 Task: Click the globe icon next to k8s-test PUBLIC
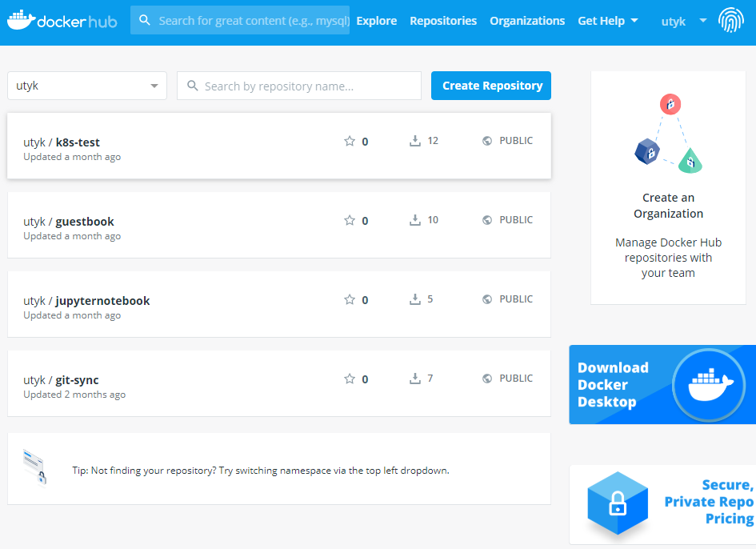tap(487, 141)
